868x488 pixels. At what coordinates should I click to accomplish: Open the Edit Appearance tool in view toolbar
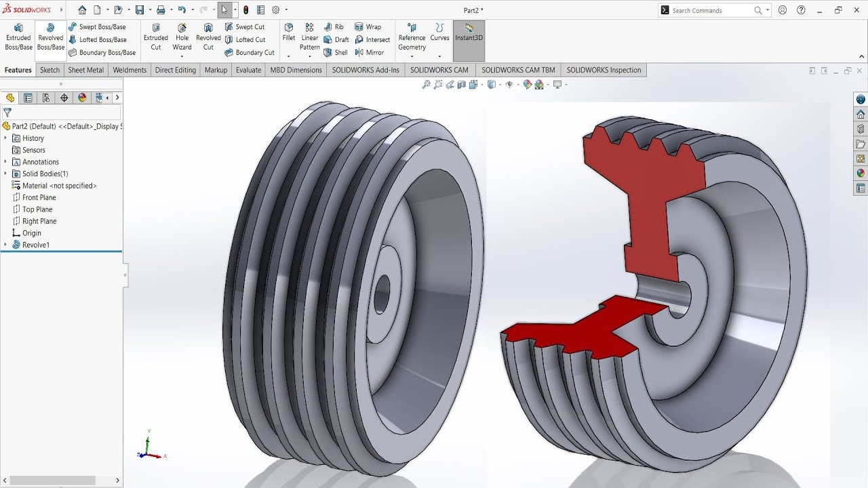[x=528, y=85]
